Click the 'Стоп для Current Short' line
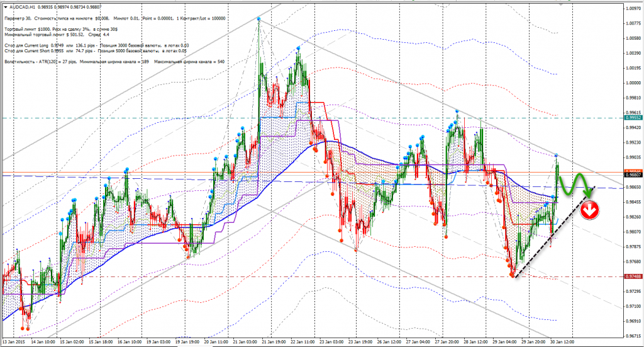This screenshot has height=347, width=644. pos(96,50)
